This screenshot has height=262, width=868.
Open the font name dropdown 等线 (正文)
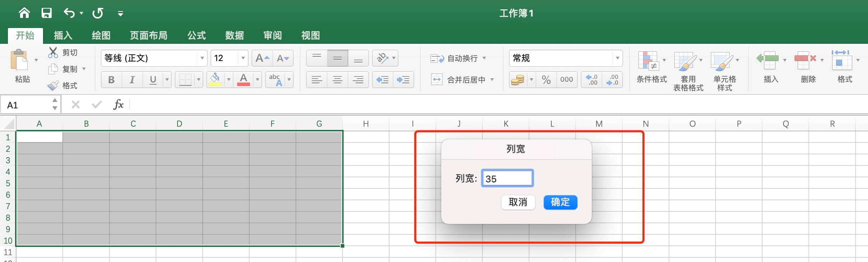pos(202,58)
